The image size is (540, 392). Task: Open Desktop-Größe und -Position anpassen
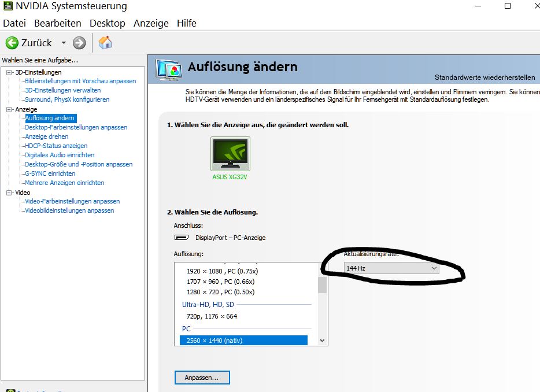coord(79,164)
